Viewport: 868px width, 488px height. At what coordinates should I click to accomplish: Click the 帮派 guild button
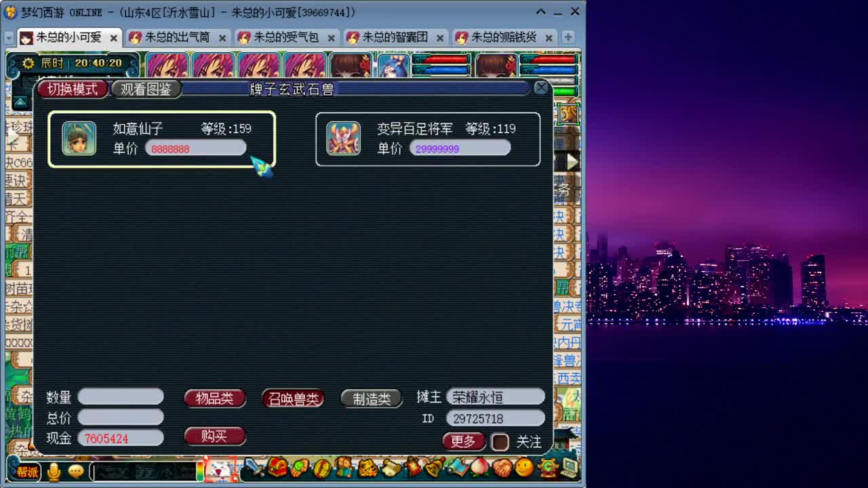28,472
